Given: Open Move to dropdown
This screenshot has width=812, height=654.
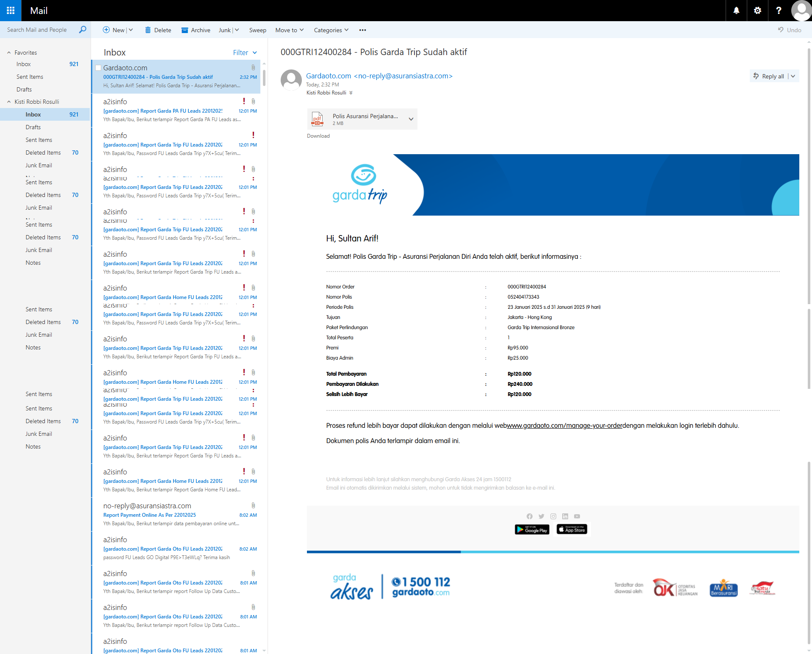Looking at the screenshot, I should pyautogui.click(x=289, y=30).
